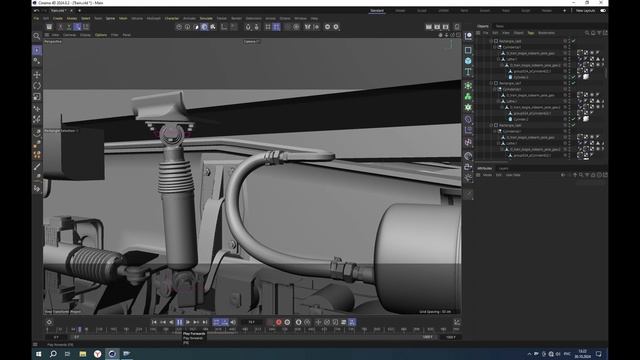Add a Cube primitive from right palette

pos(468,61)
